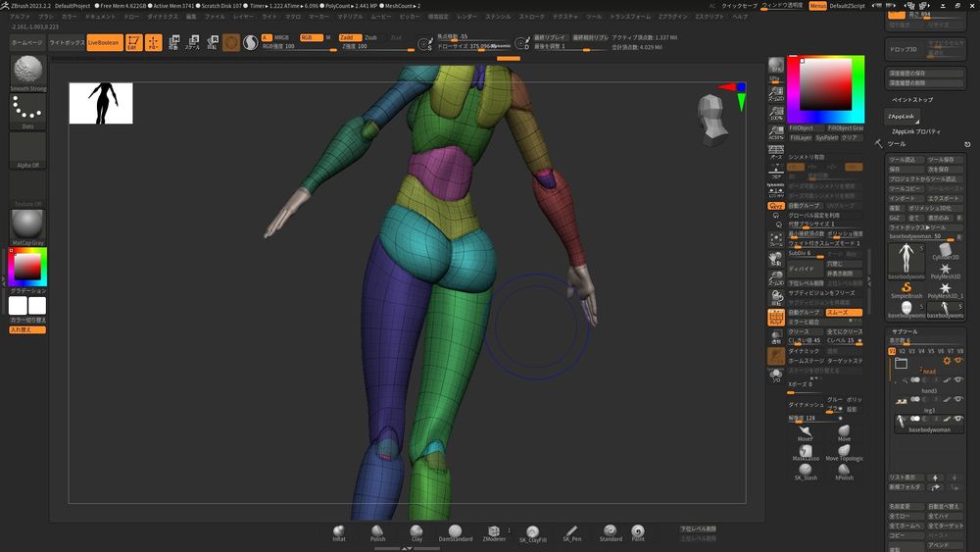Open the Dots stroke picker
The width and height of the screenshot is (980, 552).
point(28,112)
